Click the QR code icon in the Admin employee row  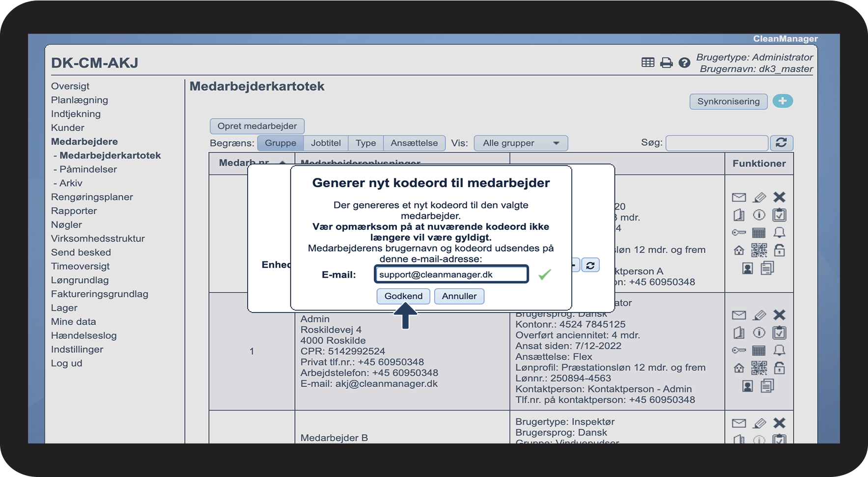coord(759,368)
